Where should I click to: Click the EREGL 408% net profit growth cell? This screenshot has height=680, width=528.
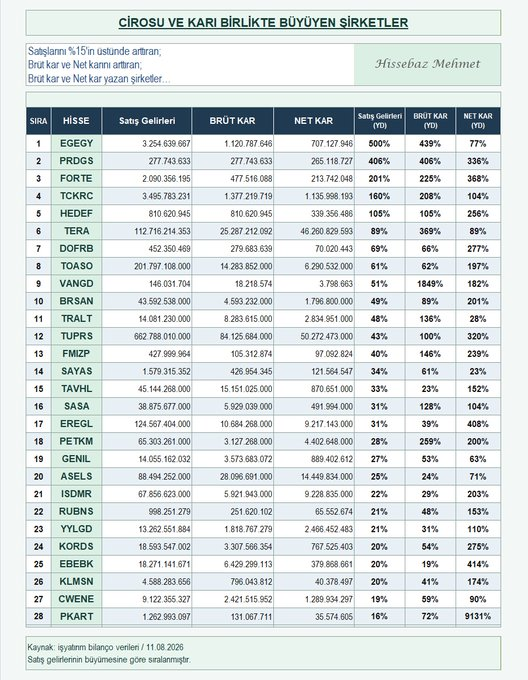[478, 424]
